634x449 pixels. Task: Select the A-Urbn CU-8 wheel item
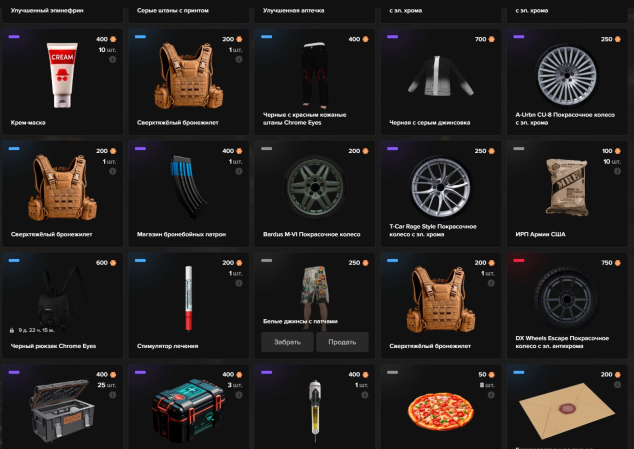567,82
